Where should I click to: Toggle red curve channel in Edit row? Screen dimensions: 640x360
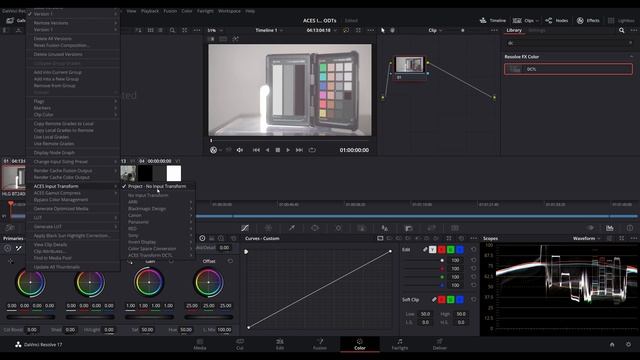(442, 249)
